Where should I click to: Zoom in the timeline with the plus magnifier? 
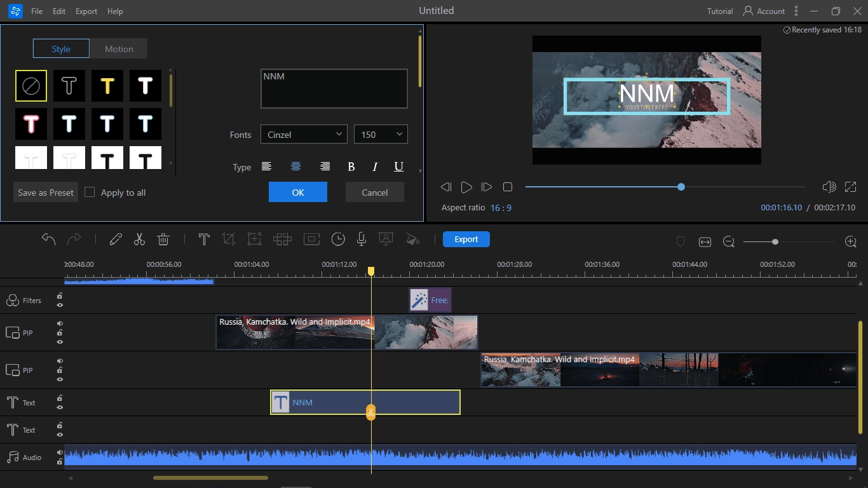851,241
